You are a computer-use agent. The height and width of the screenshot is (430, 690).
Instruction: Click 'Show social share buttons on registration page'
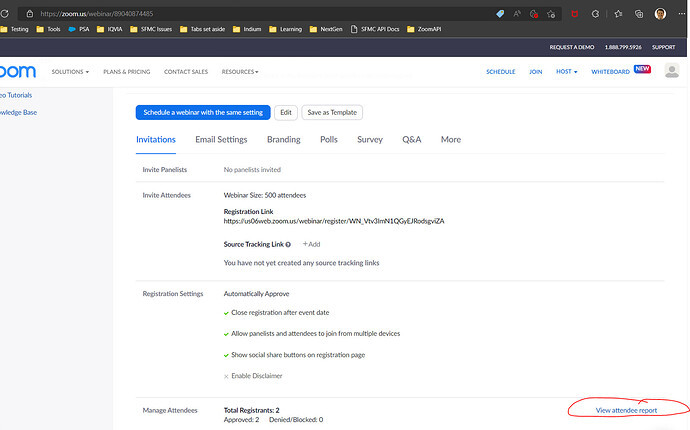click(x=298, y=355)
